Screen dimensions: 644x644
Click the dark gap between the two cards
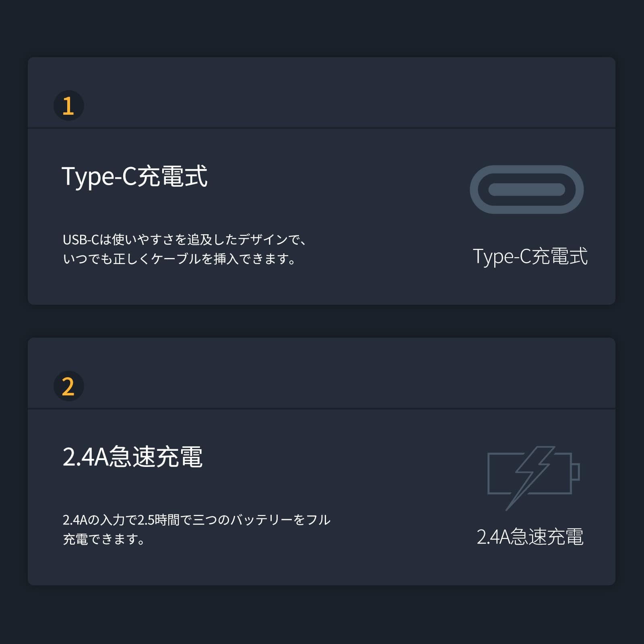coord(321,321)
